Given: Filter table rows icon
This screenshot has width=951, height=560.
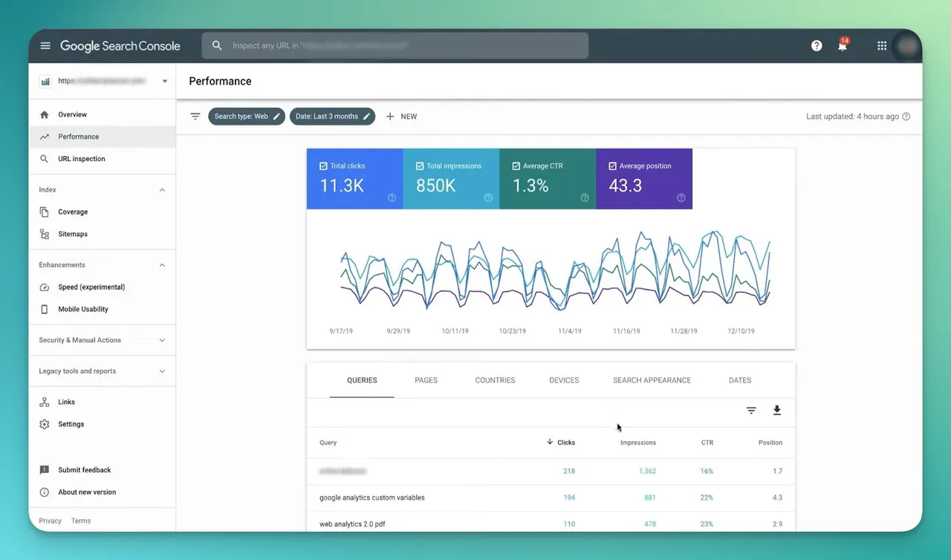Looking at the screenshot, I should click(751, 411).
